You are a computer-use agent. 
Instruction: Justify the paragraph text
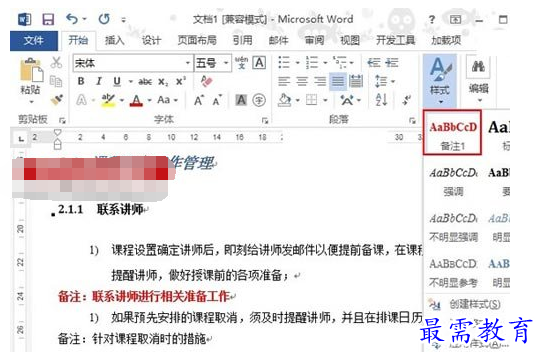pos(338,81)
